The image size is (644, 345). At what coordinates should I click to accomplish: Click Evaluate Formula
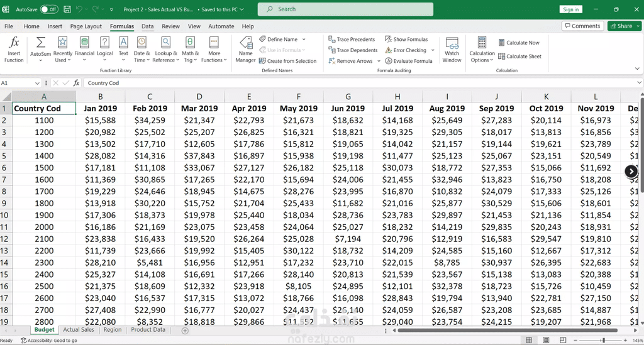(409, 61)
